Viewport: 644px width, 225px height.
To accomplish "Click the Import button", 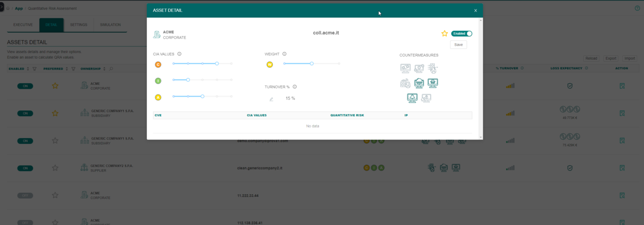I will coord(630,58).
